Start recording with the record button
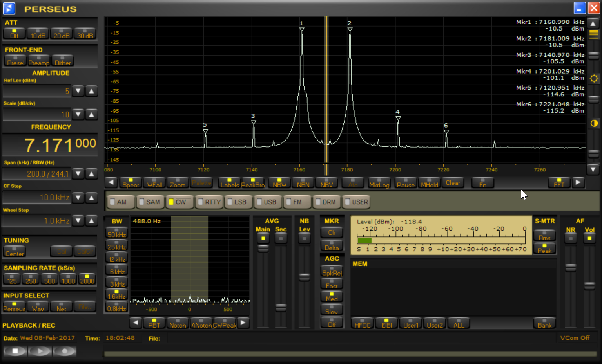602x364 pixels. 64,351
